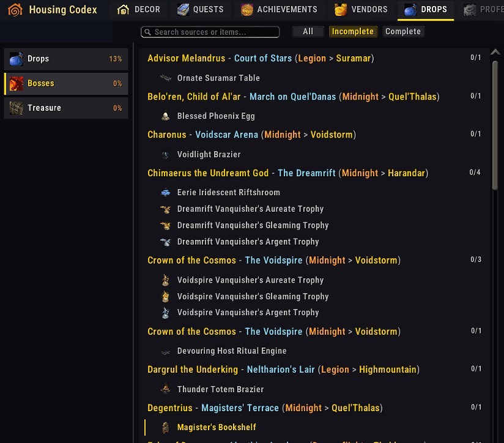Viewport: 504px width, 443px height.
Task: Click the Magister's Bookshelf icon
Action: click(x=166, y=427)
